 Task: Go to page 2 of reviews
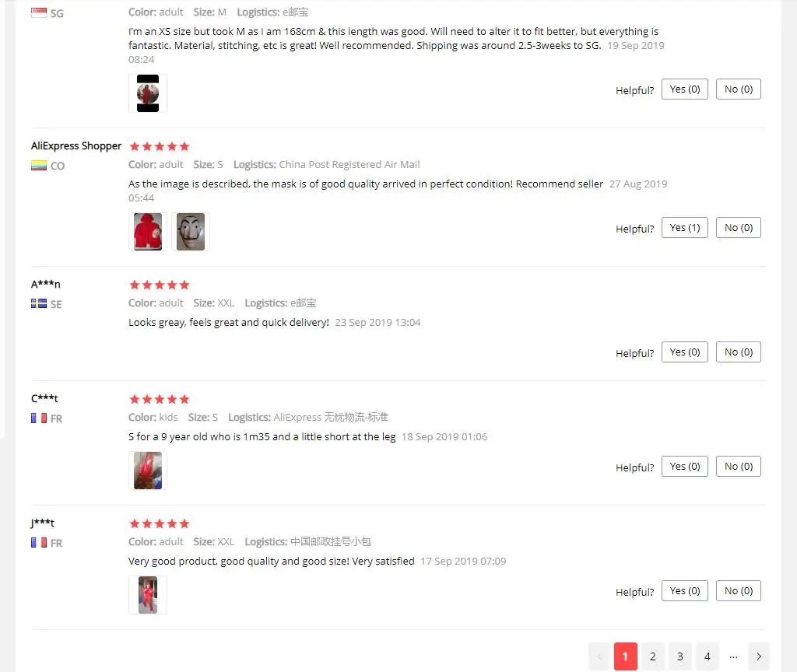pyautogui.click(x=653, y=656)
